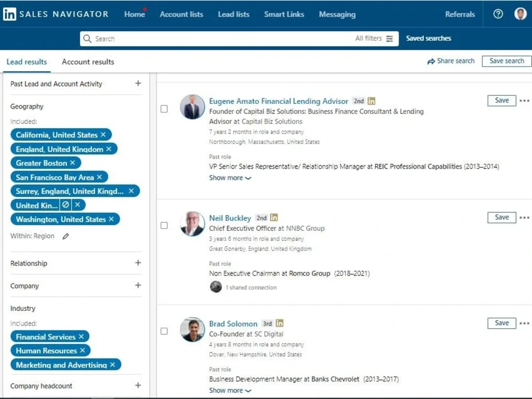This screenshot has height=399, width=532.
Task: Expand the Company headcount filter section
Action: [138, 385]
